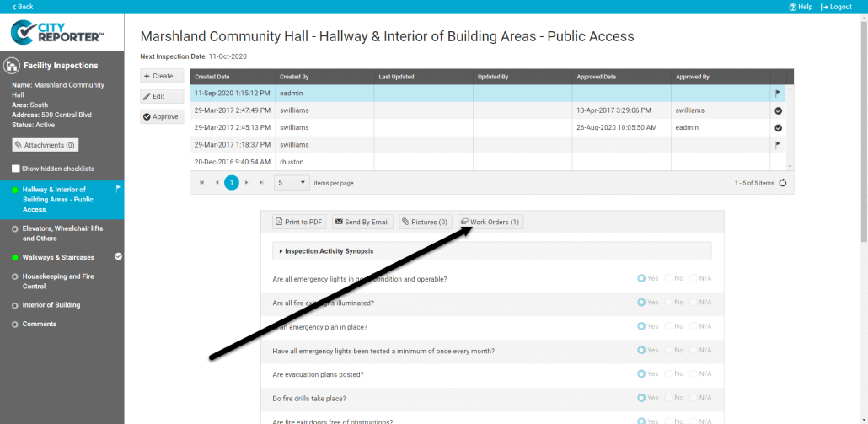Open Work Orders (1)

click(490, 223)
